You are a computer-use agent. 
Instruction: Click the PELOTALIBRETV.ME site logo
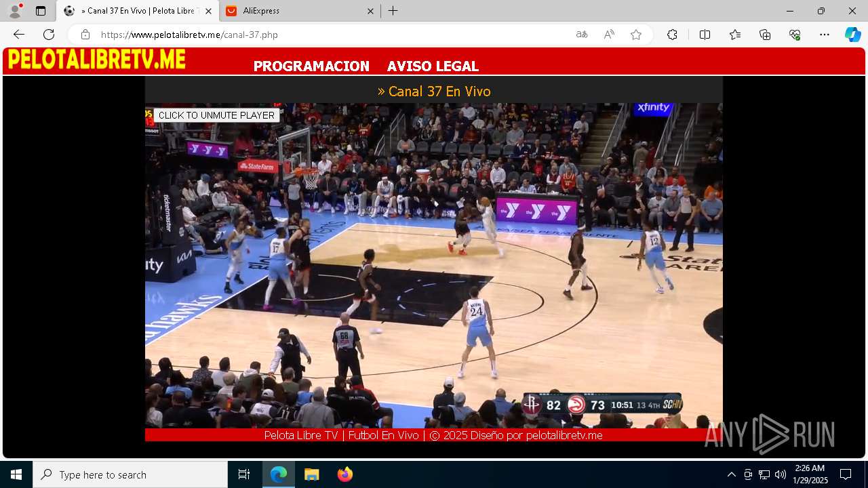[97, 60]
